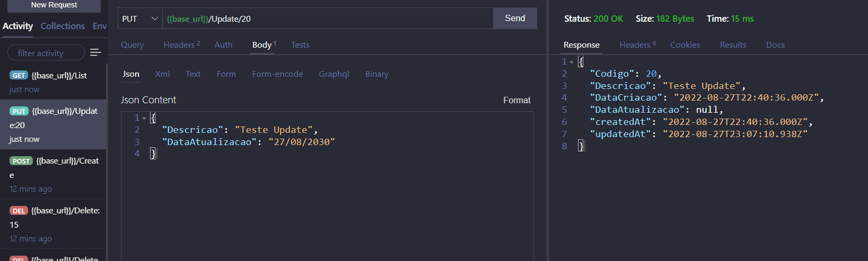Open the GET List activity entry
The width and height of the screenshot is (868, 261).
[x=53, y=82]
